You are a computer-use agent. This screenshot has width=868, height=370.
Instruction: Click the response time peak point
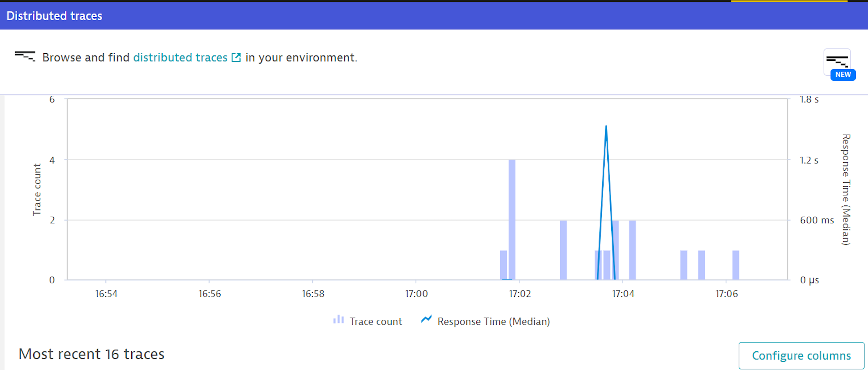(x=606, y=127)
